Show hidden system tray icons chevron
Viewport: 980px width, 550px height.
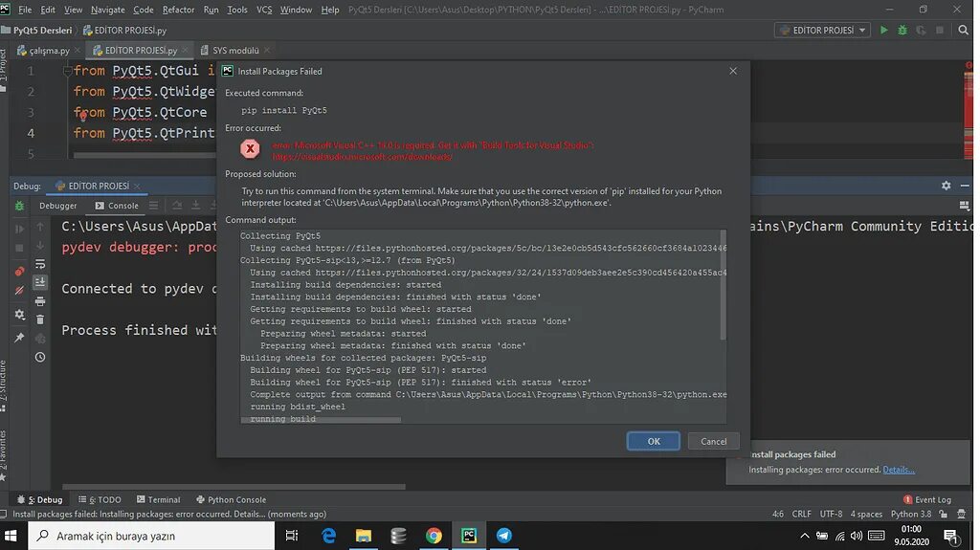point(804,536)
